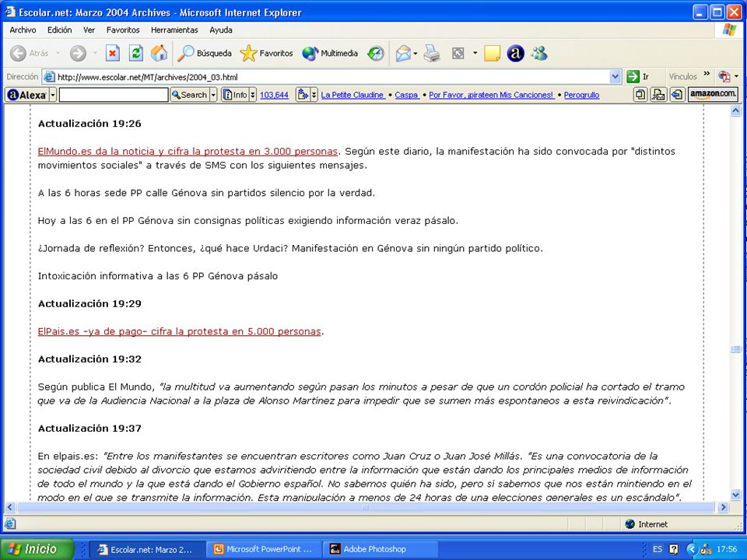This screenshot has width=747, height=560.
Task: Open the Perogrullo link
Action: coord(582,95)
